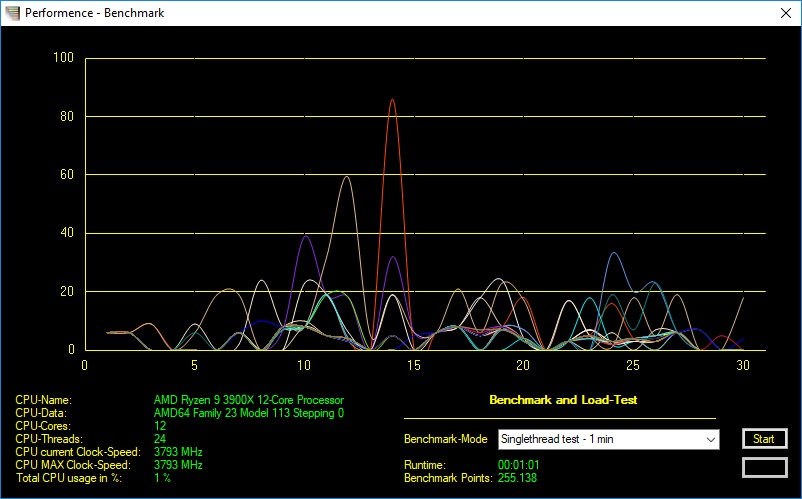Click the Start benchmark button
The image size is (802, 499).
(764, 439)
